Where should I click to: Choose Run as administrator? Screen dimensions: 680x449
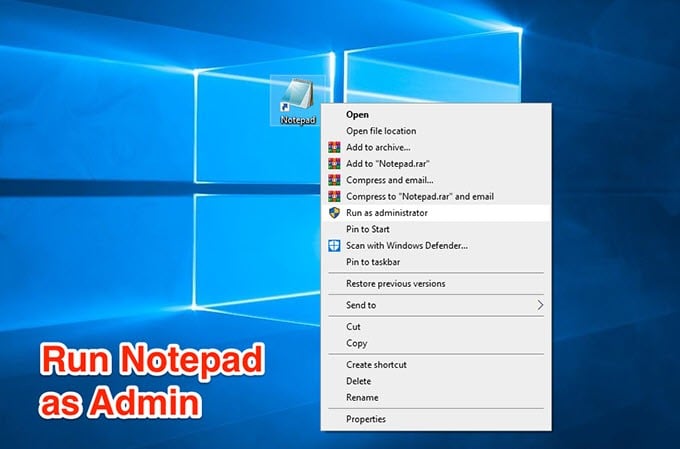(x=436, y=213)
